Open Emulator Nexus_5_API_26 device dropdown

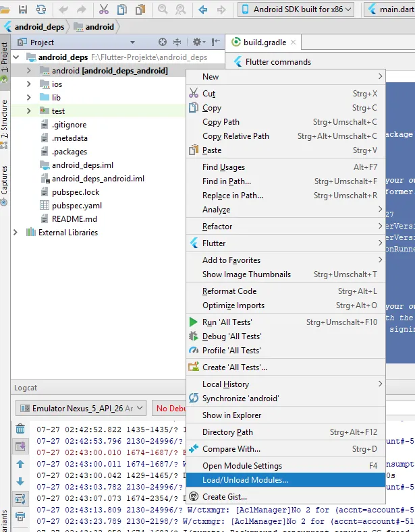(x=81, y=408)
